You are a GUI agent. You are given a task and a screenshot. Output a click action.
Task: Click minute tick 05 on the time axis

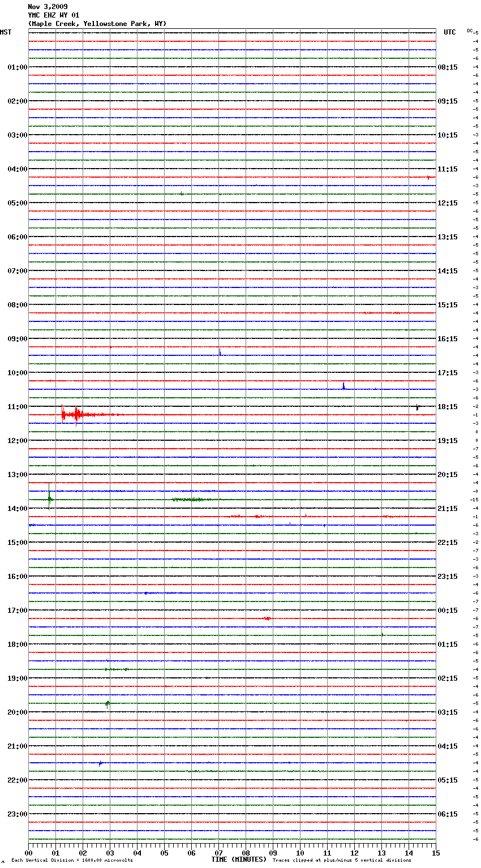click(164, 853)
